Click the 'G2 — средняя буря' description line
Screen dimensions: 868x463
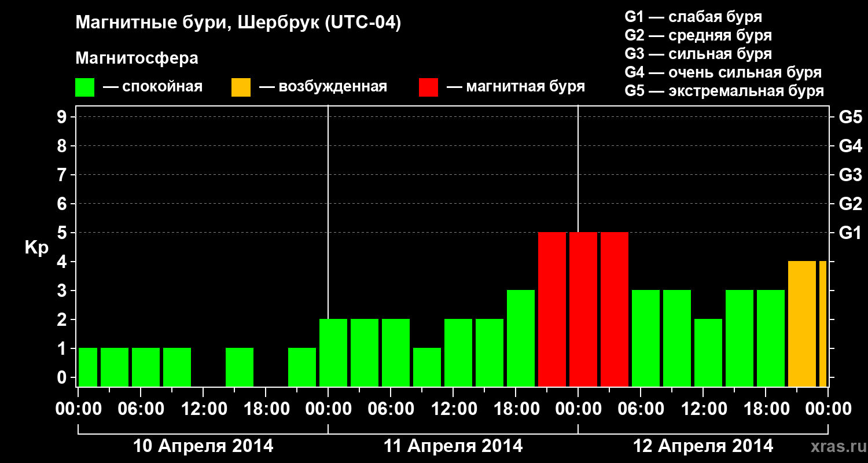click(x=698, y=35)
